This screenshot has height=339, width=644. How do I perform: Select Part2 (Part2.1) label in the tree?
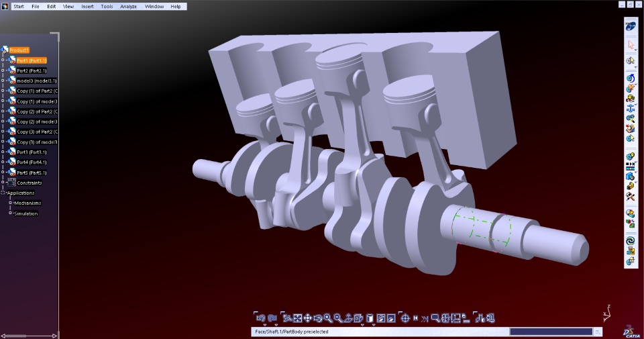(32, 70)
